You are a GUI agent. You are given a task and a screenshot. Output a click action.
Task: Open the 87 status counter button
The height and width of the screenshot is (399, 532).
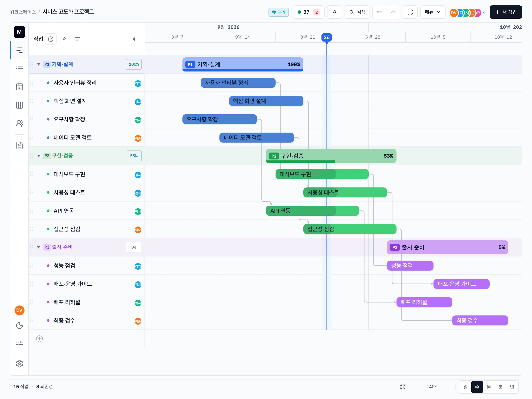coord(309,12)
